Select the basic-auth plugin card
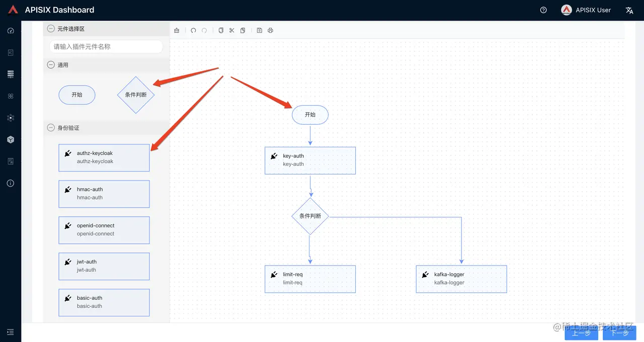The height and width of the screenshot is (342, 644). [104, 302]
